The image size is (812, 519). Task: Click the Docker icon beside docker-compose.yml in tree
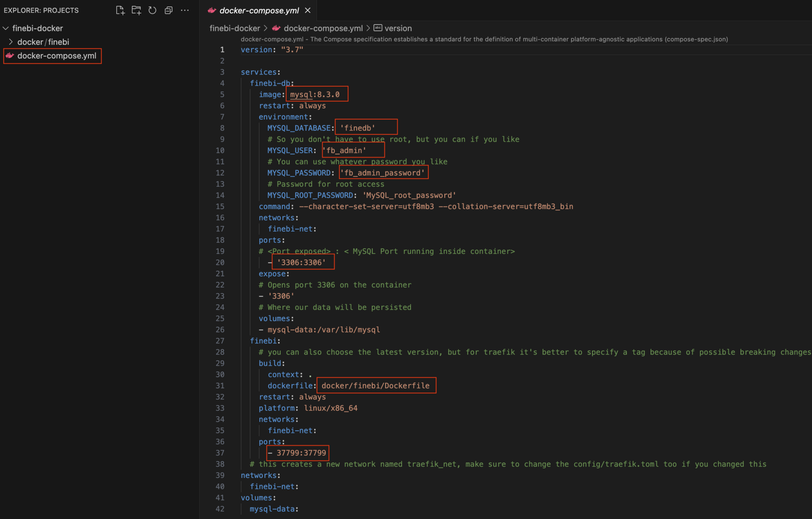pos(10,56)
